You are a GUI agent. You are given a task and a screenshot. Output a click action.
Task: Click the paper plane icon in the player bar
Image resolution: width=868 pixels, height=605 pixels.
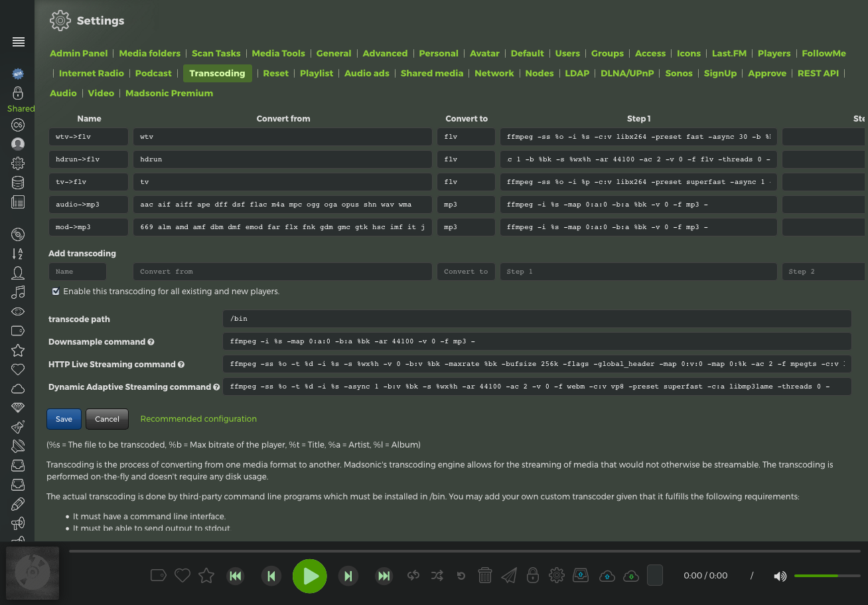pyautogui.click(x=508, y=576)
